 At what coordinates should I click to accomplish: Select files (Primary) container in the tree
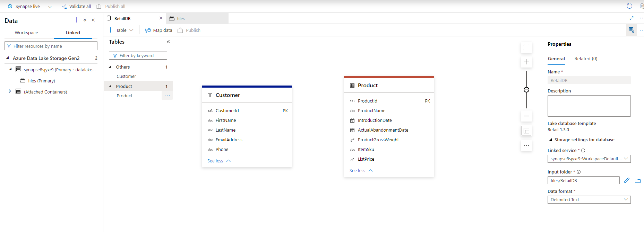tap(41, 81)
